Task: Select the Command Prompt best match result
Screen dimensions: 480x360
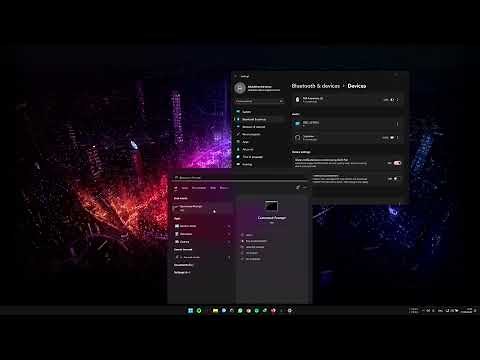Action: (203, 208)
